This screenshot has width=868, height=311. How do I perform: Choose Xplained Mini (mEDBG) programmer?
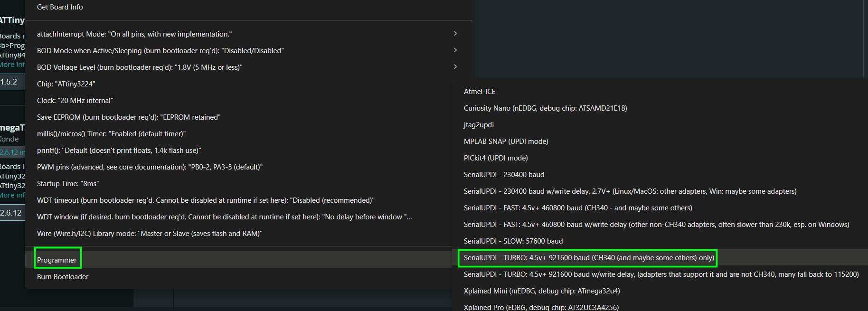542,291
